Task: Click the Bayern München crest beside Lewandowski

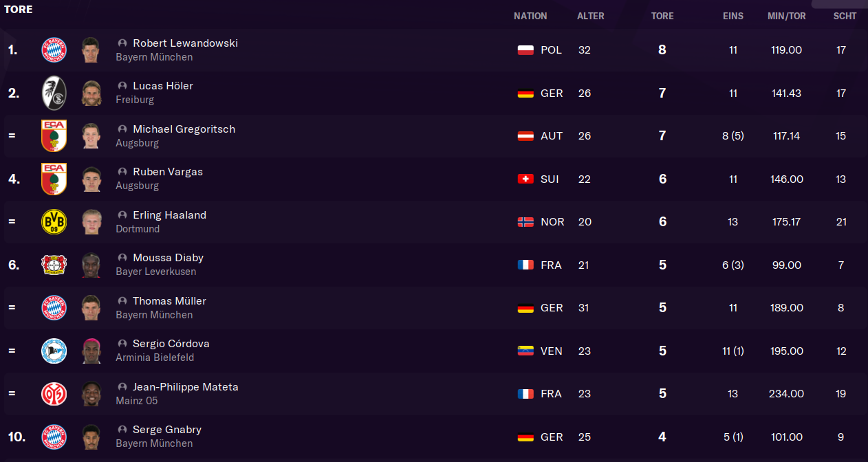Action: pos(54,50)
